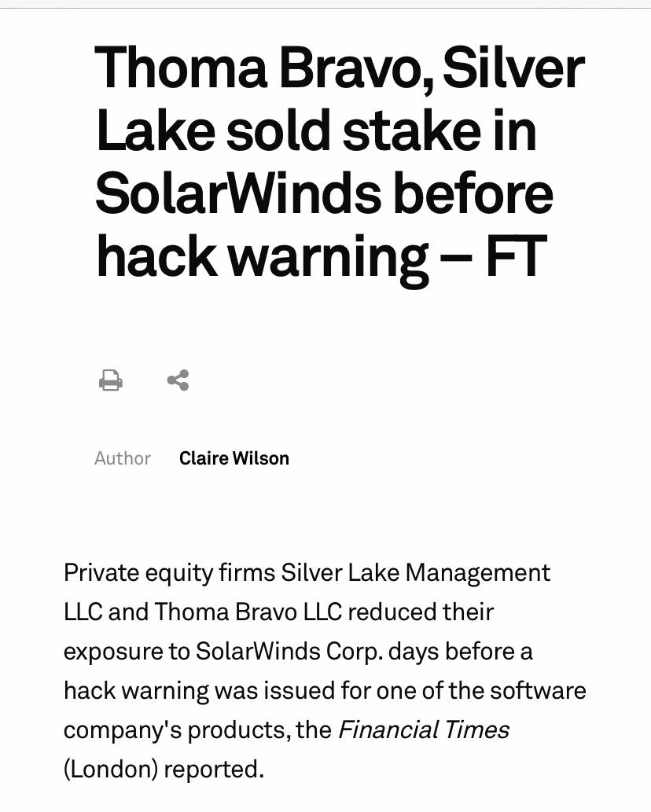The image size is (651, 812).
Task: Click "Silver Lake Management" in article body
Action: pyautogui.click(x=416, y=572)
